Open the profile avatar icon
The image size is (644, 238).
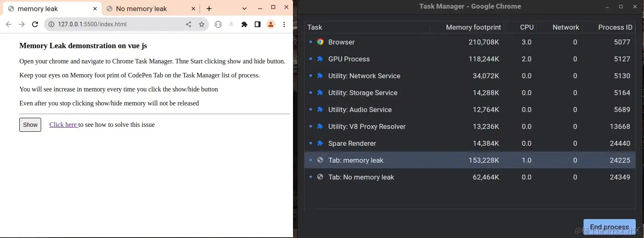click(x=271, y=24)
